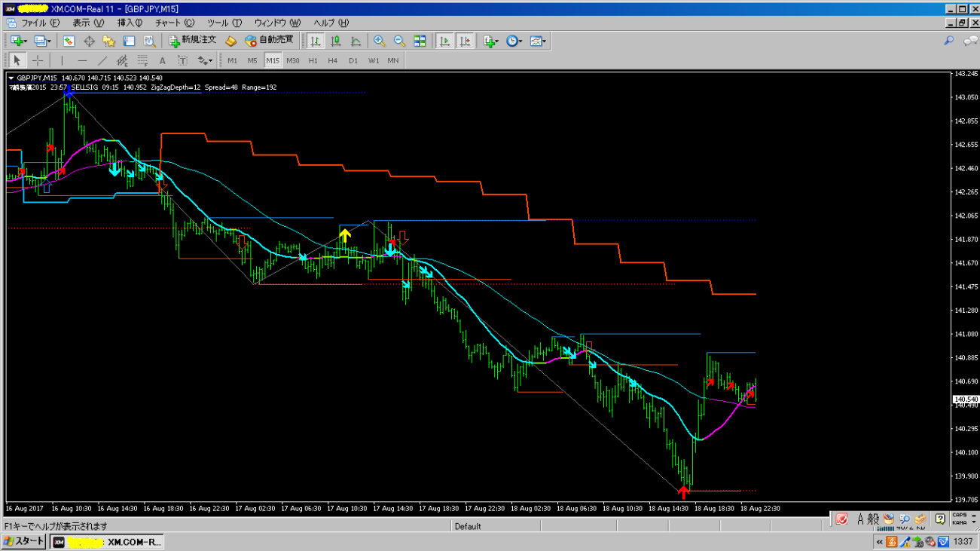This screenshot has height=551, width=980.
Task: Switch chart to bar chart mode
Action: [x=315, y=41]
